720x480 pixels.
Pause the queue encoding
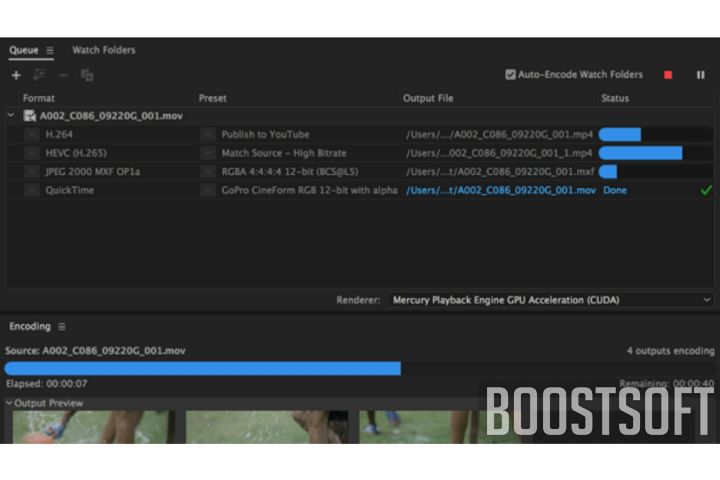[700, 75]
